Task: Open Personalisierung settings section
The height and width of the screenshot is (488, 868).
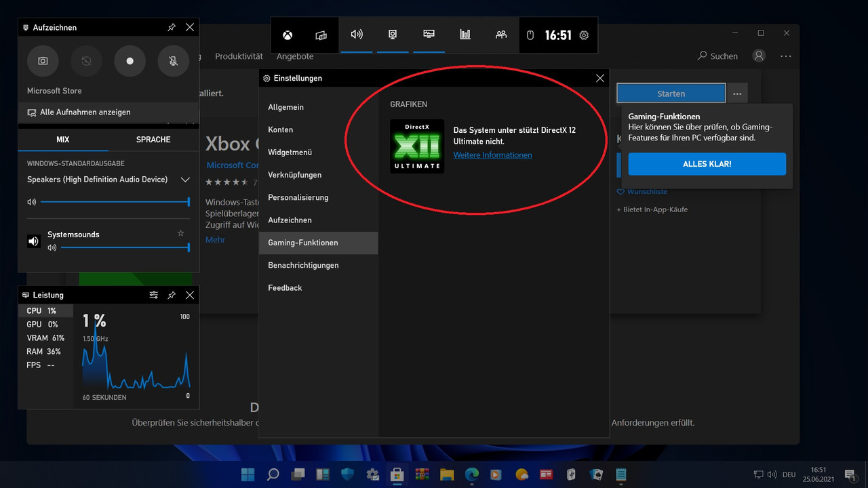Action: pos(318,197)
